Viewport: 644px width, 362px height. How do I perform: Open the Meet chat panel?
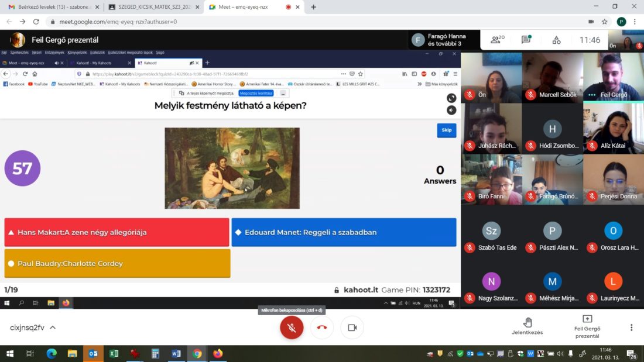coord(526,40)
